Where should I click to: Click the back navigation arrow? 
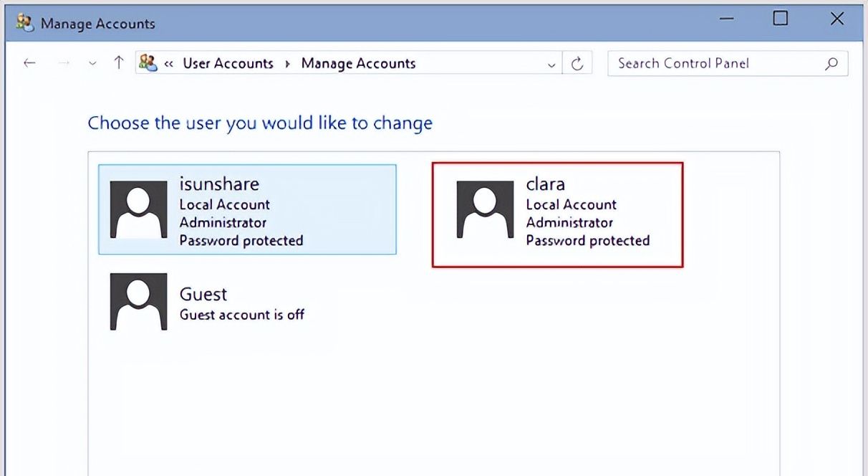pyautogui.click(x=29, y=63)
